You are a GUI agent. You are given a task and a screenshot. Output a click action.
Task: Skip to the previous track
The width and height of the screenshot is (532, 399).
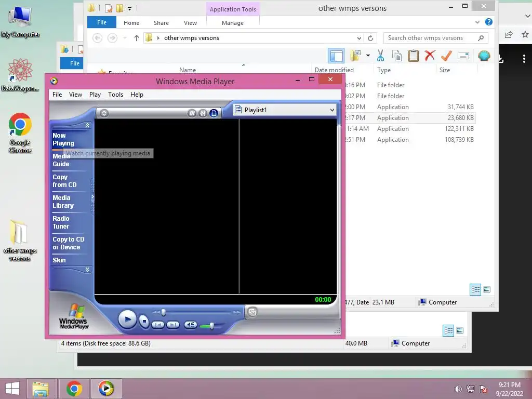(x=158, y=325)
